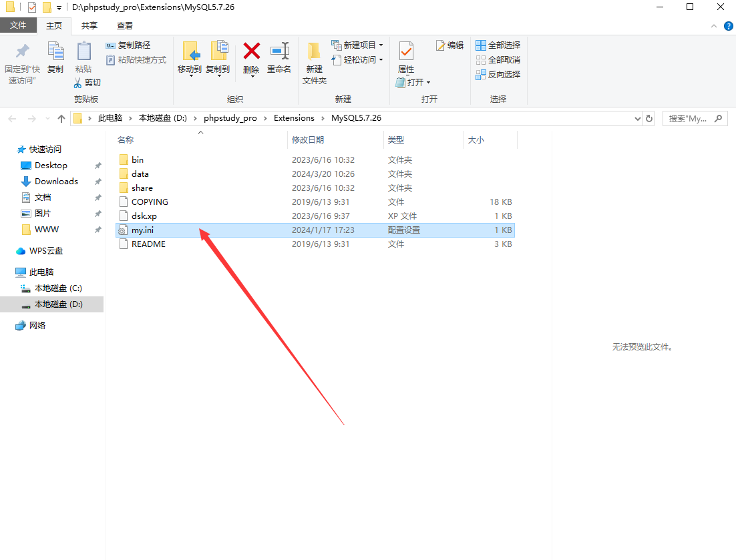Screen dimensions: 736x560
Task: Click the Rename (重命名) ribbon icon
Action: [279, 51]
